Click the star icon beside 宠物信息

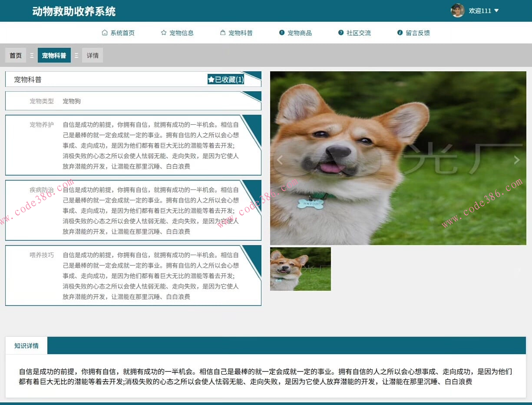click(164, 33)
